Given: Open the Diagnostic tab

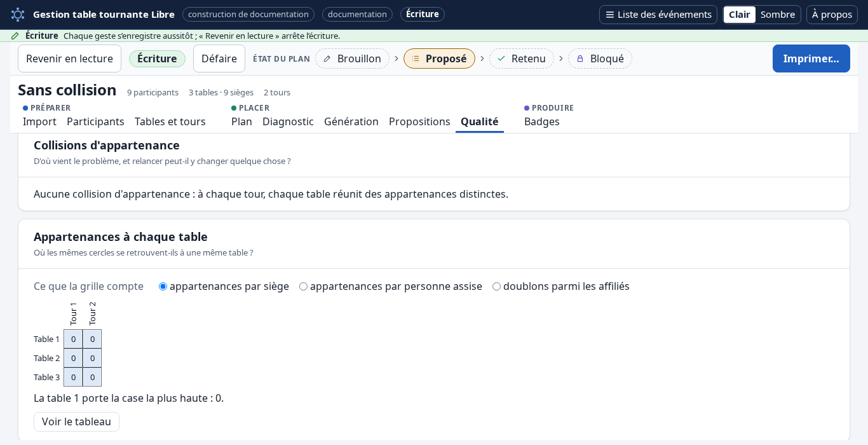Looking at the screenshot, I should coord(288,121).
